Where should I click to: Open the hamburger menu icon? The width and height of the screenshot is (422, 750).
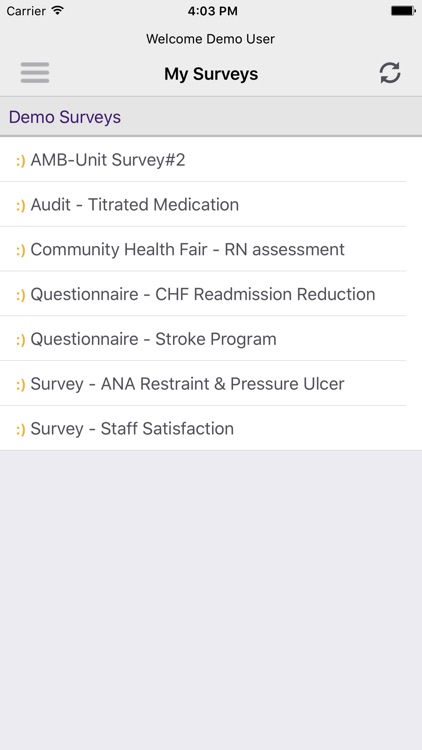[x=34, y=73]
